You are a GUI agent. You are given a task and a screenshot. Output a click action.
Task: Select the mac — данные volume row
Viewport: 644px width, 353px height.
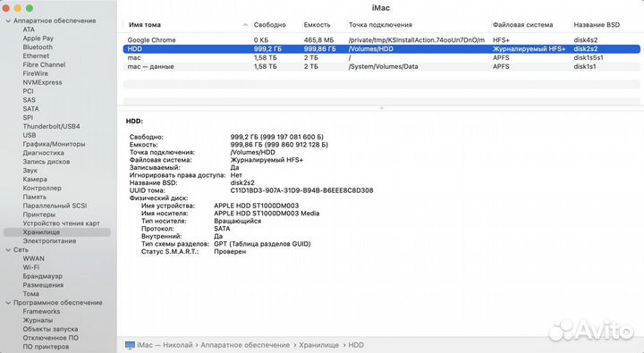pyautogui.click(x=382, y=66)
